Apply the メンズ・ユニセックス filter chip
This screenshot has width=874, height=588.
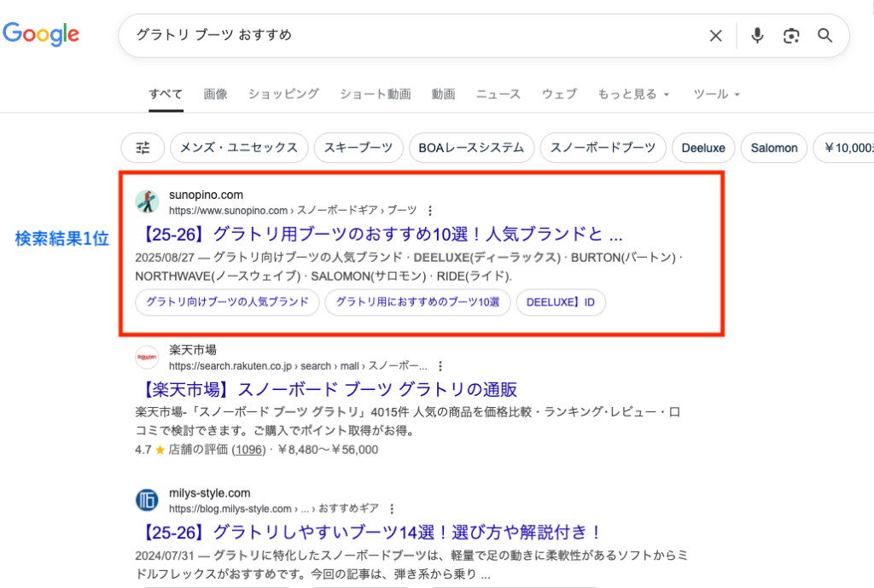(x=239, y=148)
